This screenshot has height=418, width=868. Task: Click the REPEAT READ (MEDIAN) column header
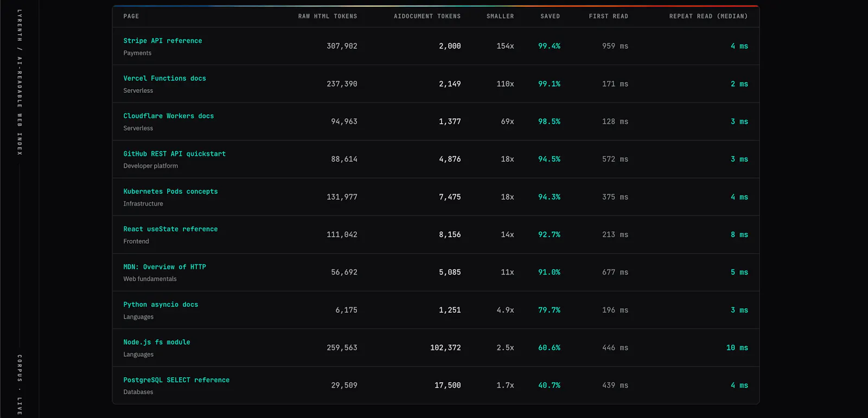click(709, 16)
